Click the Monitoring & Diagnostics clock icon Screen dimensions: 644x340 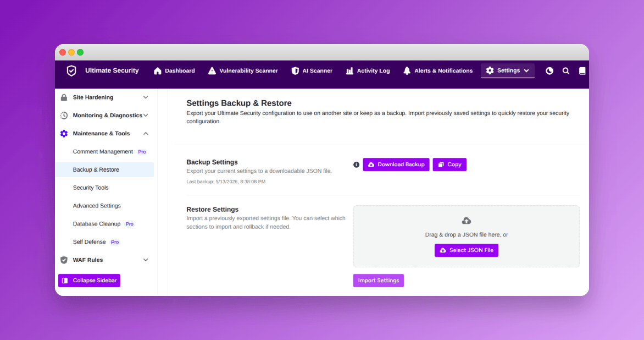click(64, 116)
